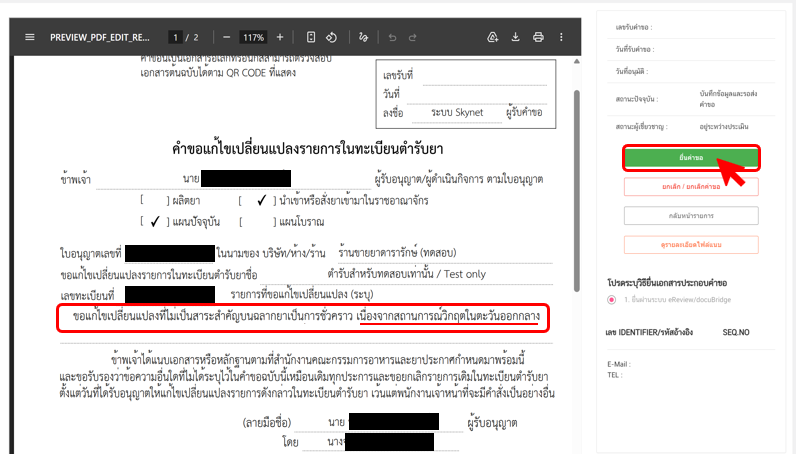Click อยู่ระหว่างประเมิน expert status value
The image size is (796, 454).
723,126
